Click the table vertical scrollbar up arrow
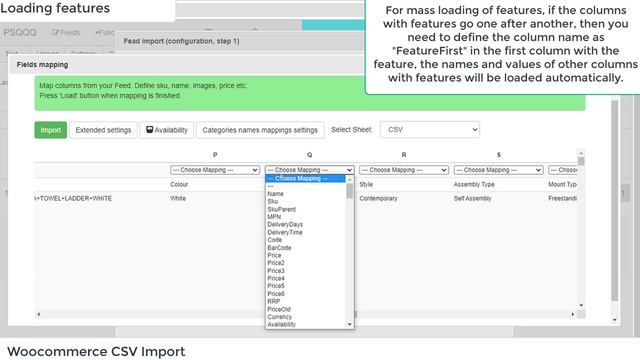Screen dimensions: 640x360 tap(581, 153)
